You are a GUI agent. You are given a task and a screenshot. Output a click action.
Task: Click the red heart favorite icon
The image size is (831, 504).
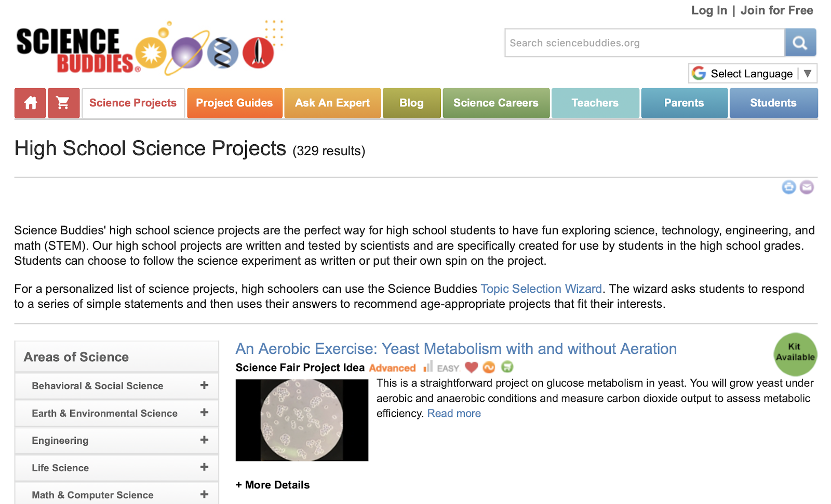(x=471, y=367)
